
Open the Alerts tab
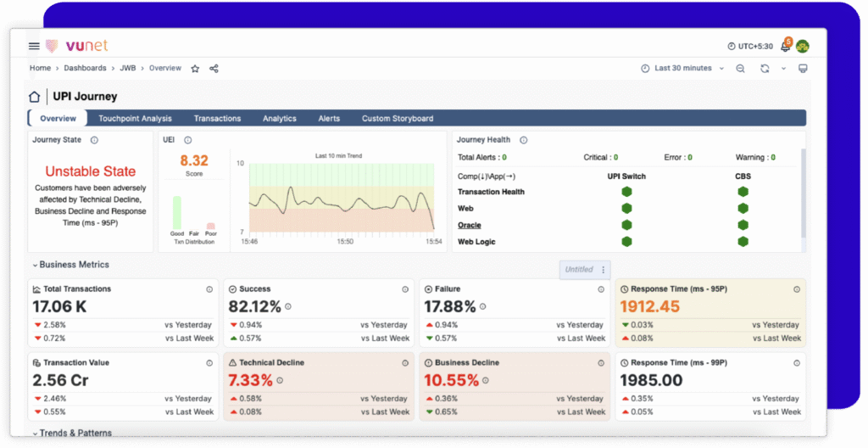pyautogui.click(x=329, y=119)
